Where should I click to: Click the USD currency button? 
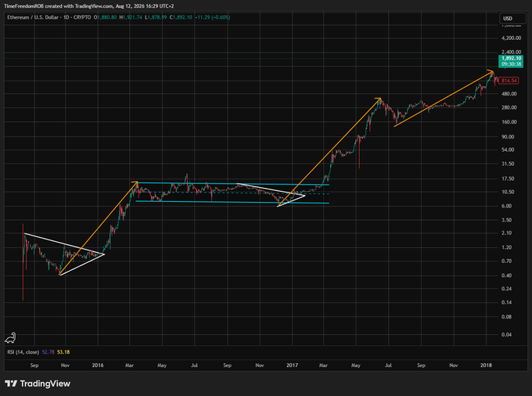point(512,18)
